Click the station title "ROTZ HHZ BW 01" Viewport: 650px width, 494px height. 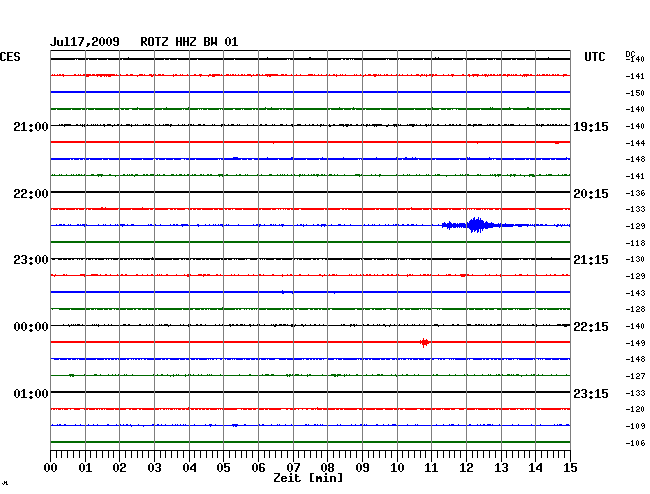(x=189, y=42)
